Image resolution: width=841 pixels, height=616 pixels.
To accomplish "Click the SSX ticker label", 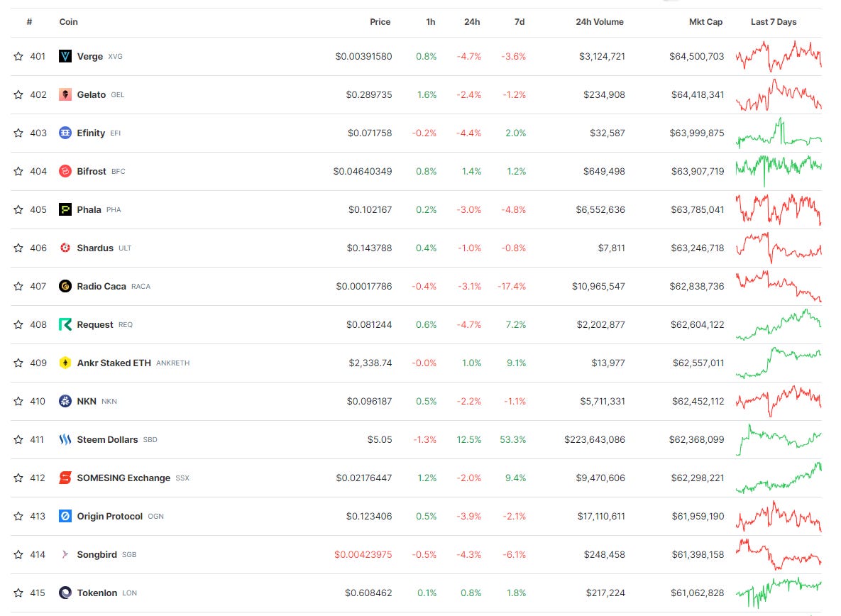I will (x=182, y=478).
